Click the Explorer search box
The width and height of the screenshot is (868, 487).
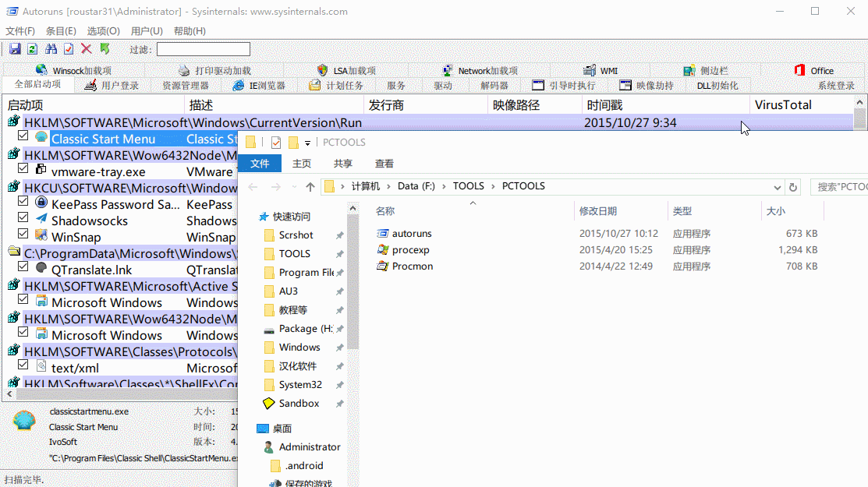tap(839, 187)
